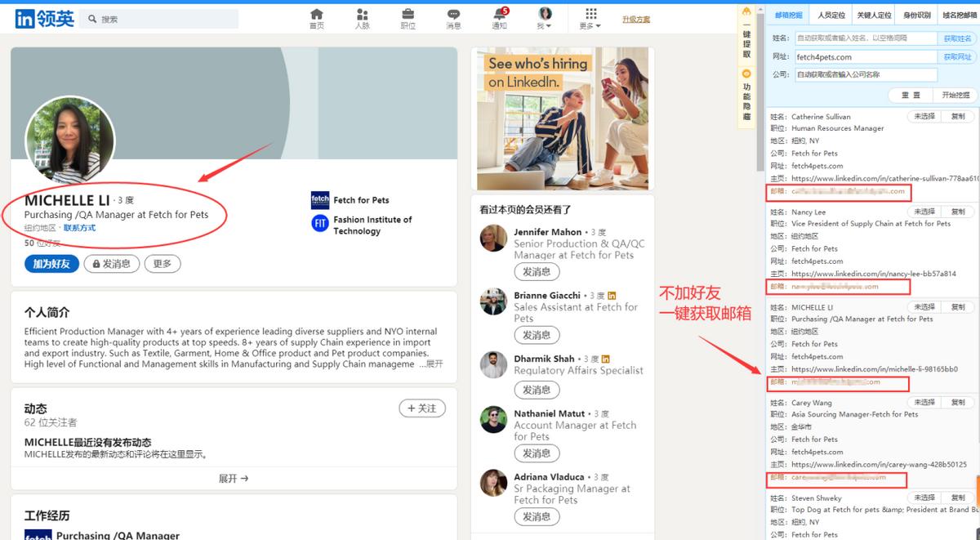Click the 加为好友 button
Viewport: 980px width, 540px height.
(x=51, y=263)
